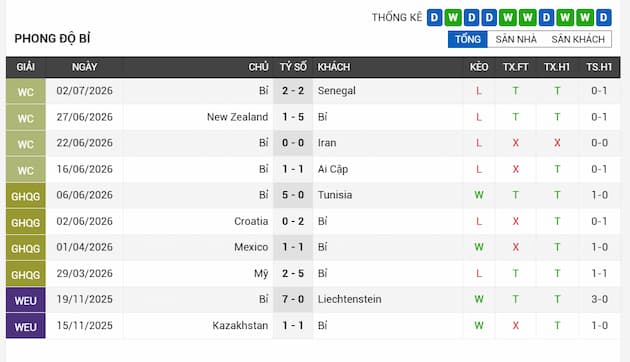This screenshot has width=630, height=362.
Task: Click the first blue D form badge
Action: pyautogui.click(x=434, y=18)
